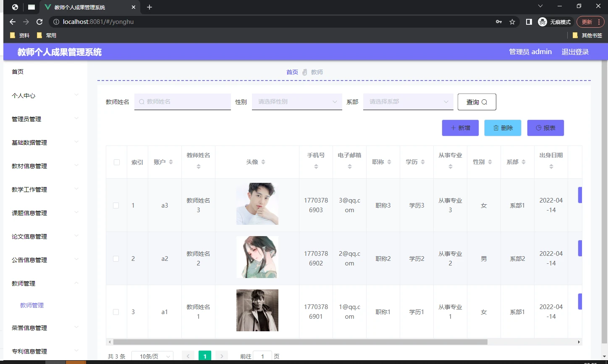This screenshot has width=608, height=364.
Task: Click the browser refresh icon
Action: pos(39,22)
